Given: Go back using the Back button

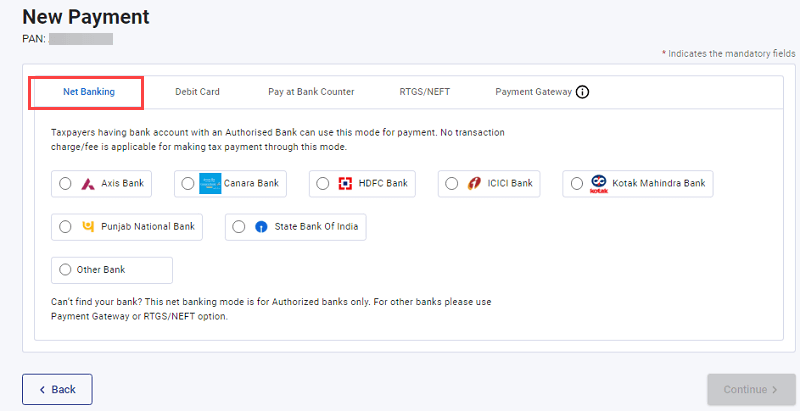Looking at the screenshot, I should tap(57, 390).
